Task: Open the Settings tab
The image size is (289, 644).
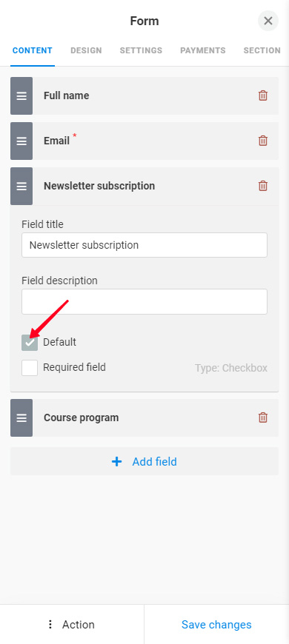Action: (x=141, y=50)
